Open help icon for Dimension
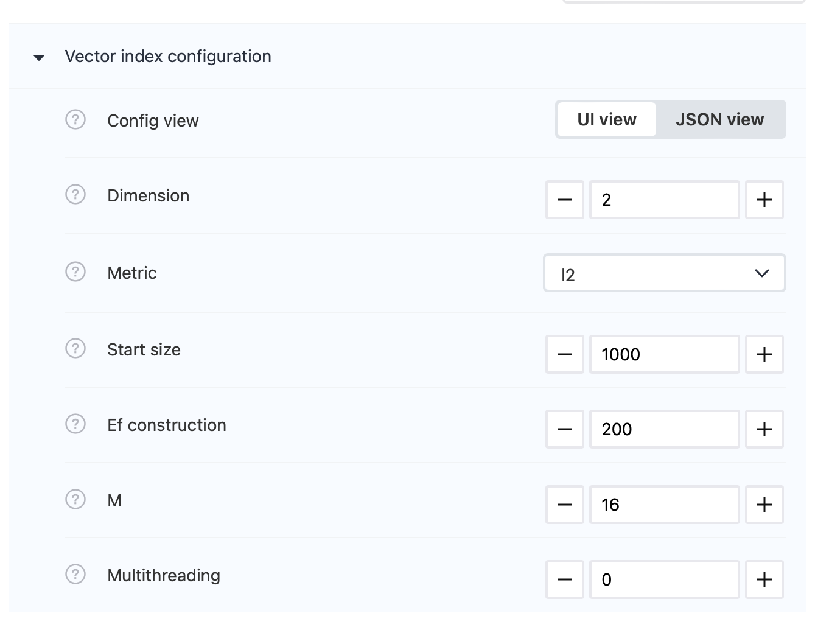The image size is (829, 644). pos(75,195)
